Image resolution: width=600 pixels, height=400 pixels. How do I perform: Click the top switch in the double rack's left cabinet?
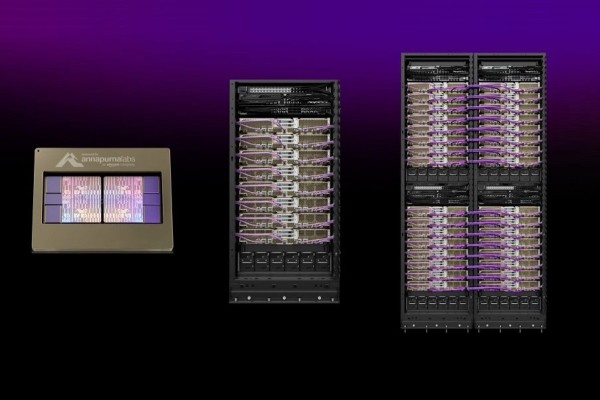pyautogui.click(x=438, y=68)
